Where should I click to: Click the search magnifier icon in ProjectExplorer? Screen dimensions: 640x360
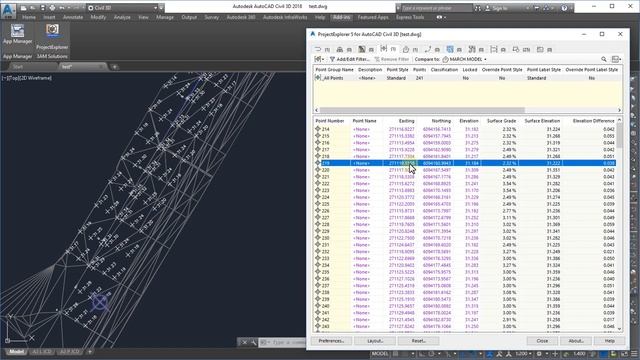point(604,60)
